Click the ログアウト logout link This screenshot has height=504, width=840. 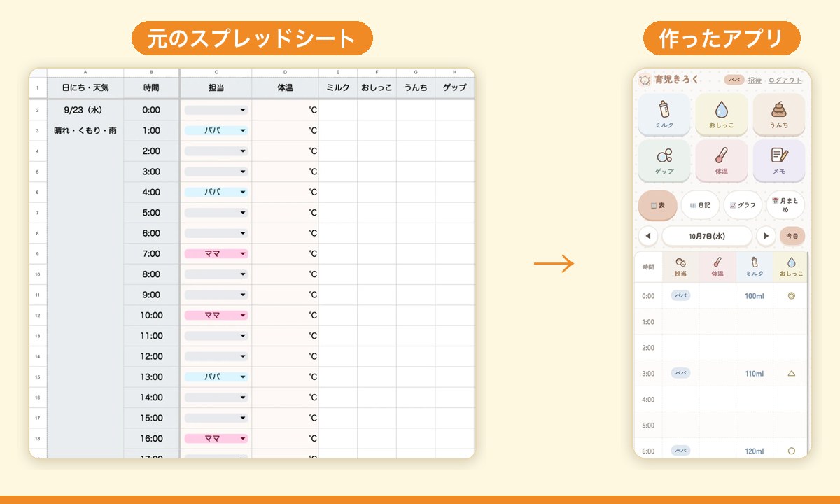click(x=785, y=80)
